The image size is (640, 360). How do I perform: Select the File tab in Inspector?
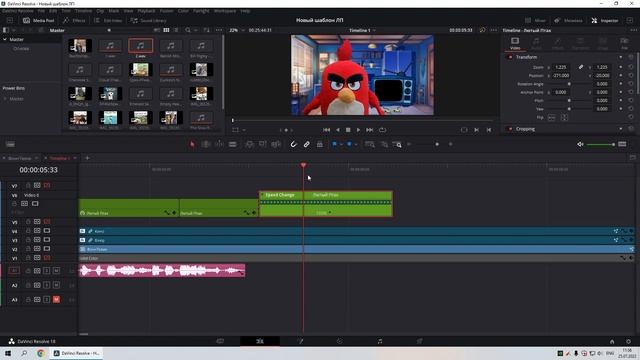624,43
